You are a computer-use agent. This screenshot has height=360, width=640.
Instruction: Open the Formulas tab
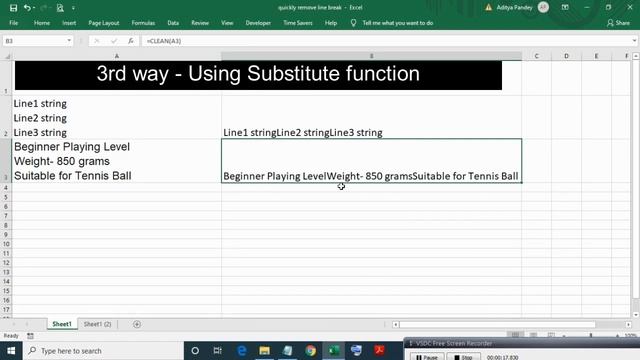[x=143, y=23]
